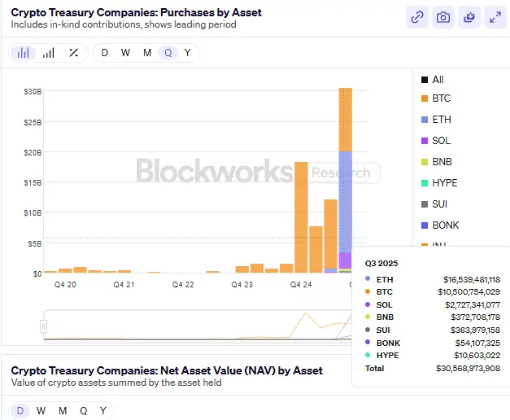
Task: Click the tallest Q3 2025 bar
Action: [x=345, y=179]
